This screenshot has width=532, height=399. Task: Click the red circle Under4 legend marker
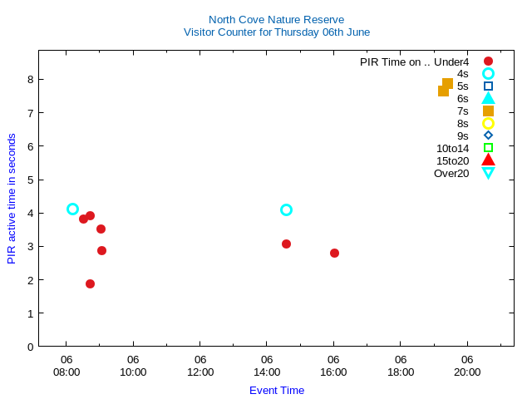coord(488,62)
